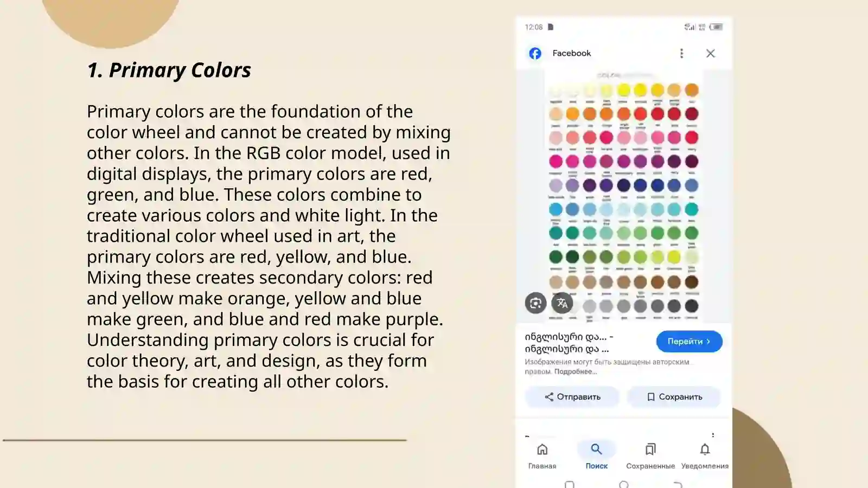The width and height of the screenshot is (868, 488).
Task: Open the Georgian result title text
Action: tap(569, 343)
